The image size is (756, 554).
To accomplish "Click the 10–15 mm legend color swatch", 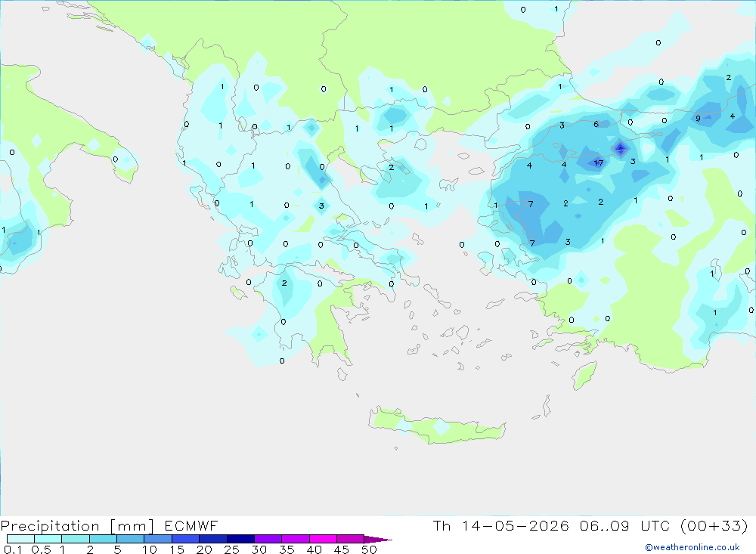I will coord(158,539).
